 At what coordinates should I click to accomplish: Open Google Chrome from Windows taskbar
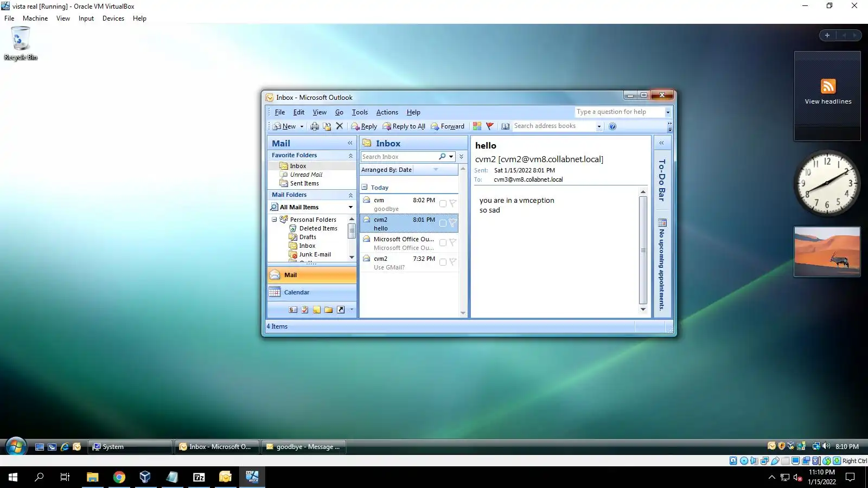119,477
